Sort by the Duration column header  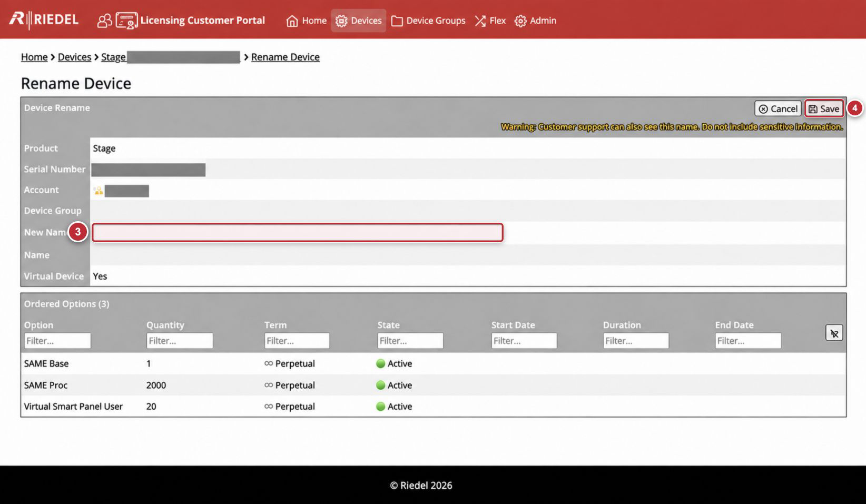622,325
